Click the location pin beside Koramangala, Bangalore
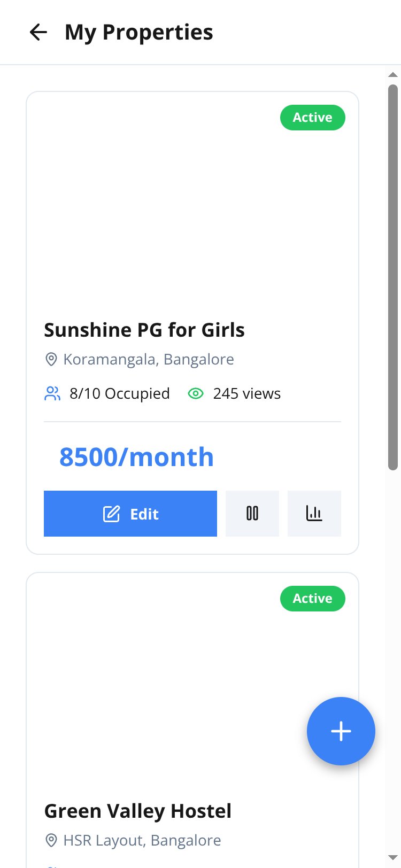The width and height of the screenshot is (401, 868). (x=51, y=359)
